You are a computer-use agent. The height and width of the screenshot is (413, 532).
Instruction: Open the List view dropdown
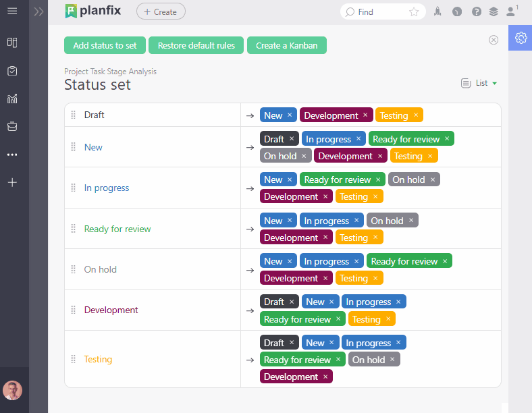pos(480,83)
